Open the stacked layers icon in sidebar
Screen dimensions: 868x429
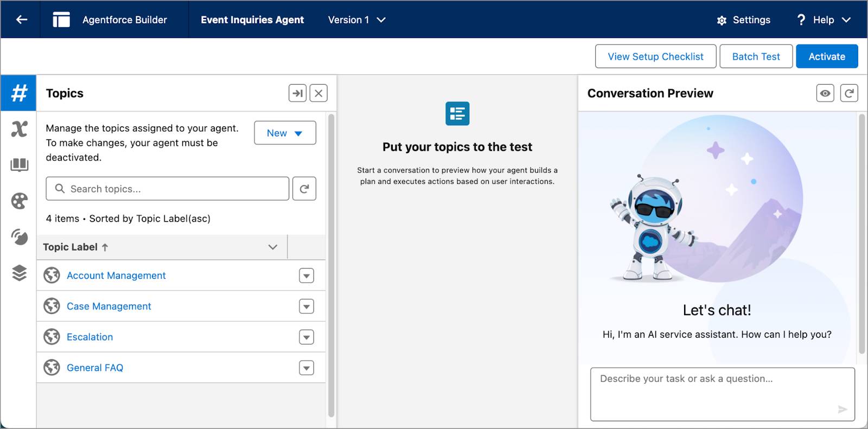coord(19,273)
